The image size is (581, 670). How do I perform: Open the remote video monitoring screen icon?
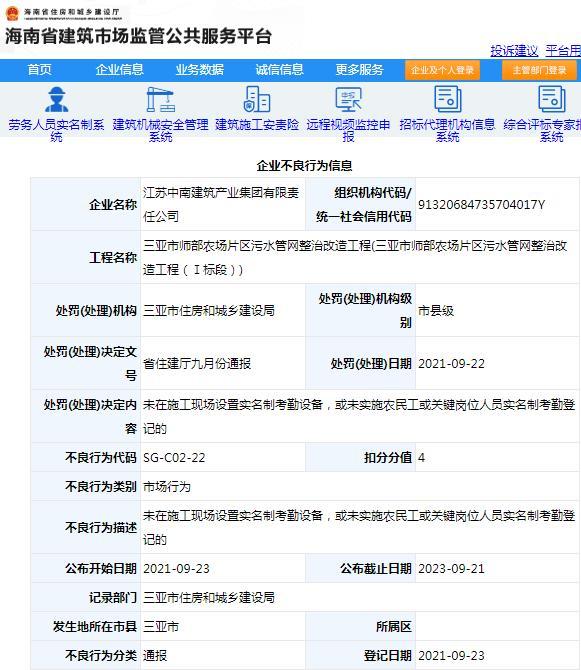348,99
